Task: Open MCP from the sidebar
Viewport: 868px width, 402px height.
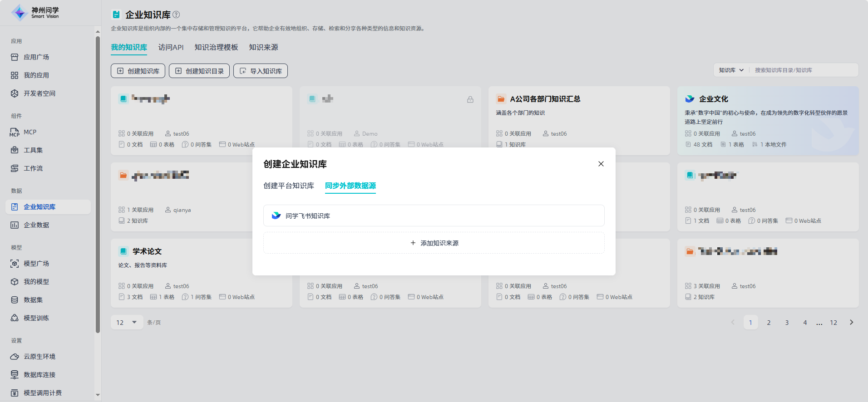Action: 30,132
